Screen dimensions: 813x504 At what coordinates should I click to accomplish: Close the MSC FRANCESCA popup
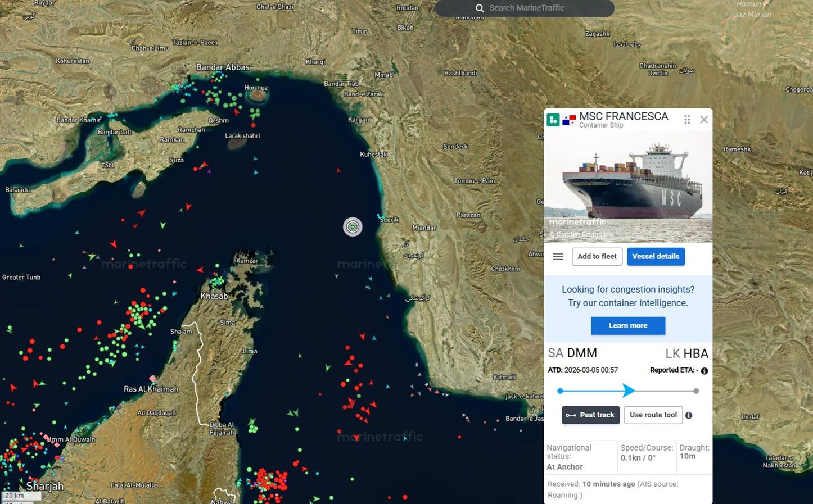[704, 119]
